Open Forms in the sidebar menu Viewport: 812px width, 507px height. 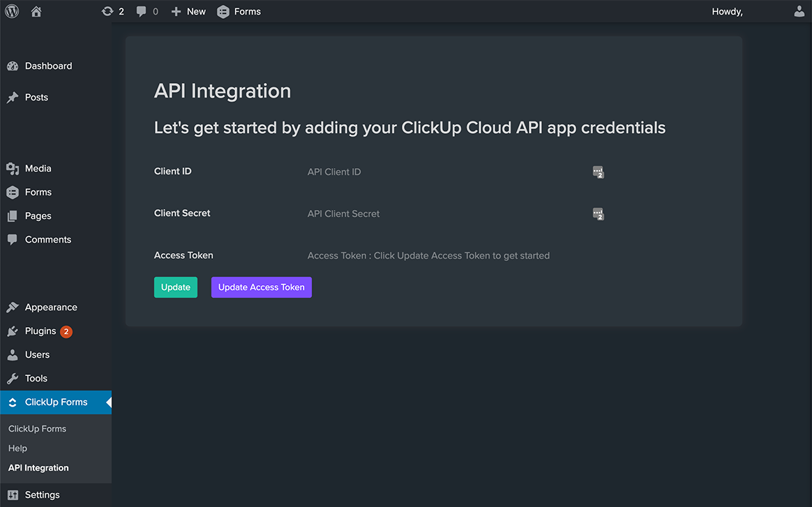pos(38,192)
